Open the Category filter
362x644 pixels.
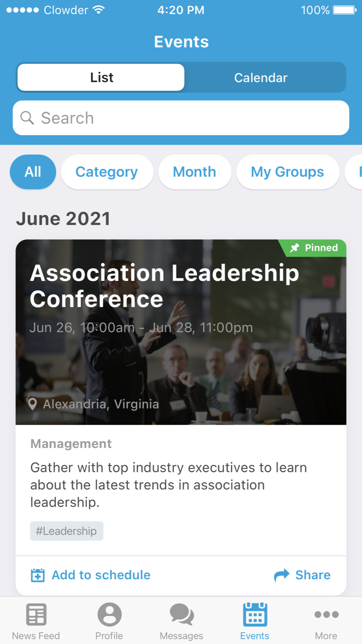(107, 172)
